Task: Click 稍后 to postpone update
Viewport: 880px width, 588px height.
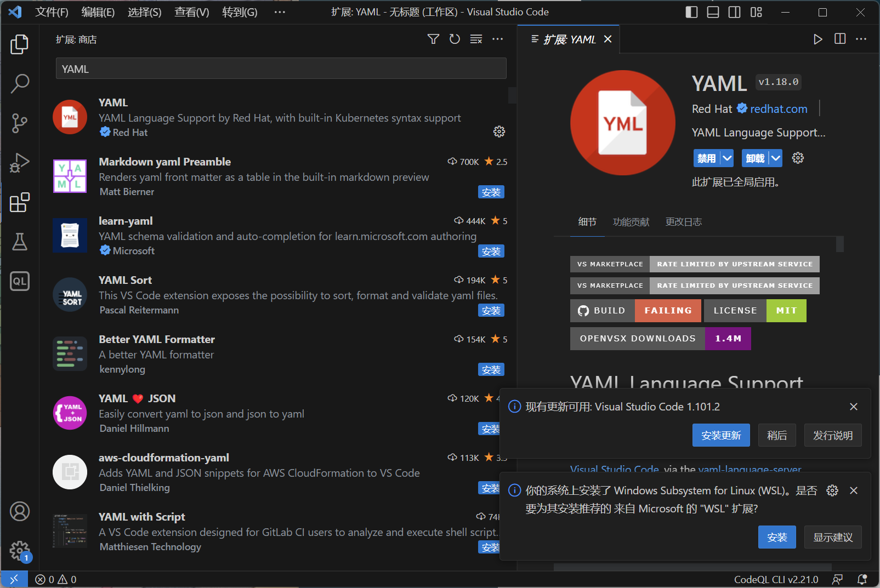Action: point(777,435)
